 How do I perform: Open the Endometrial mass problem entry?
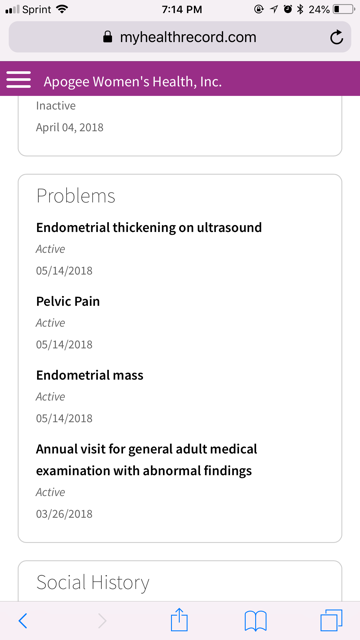coord(90,375)
